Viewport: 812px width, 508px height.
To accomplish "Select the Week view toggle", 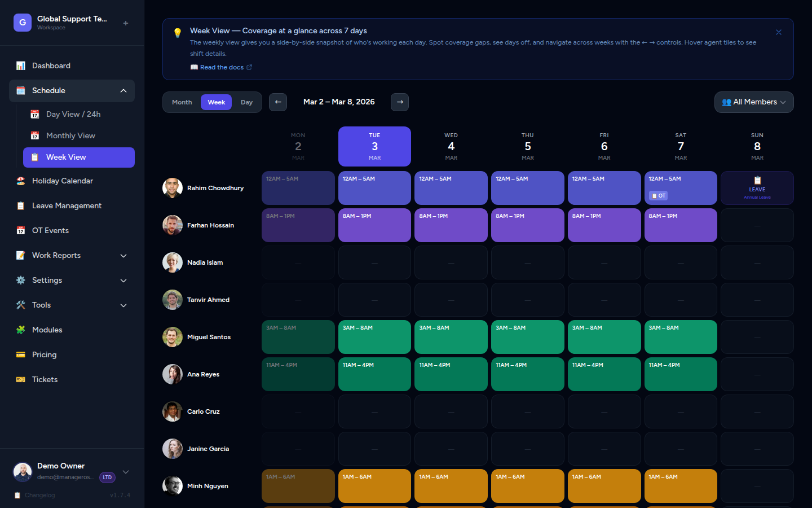I will [x=217, y=102].
